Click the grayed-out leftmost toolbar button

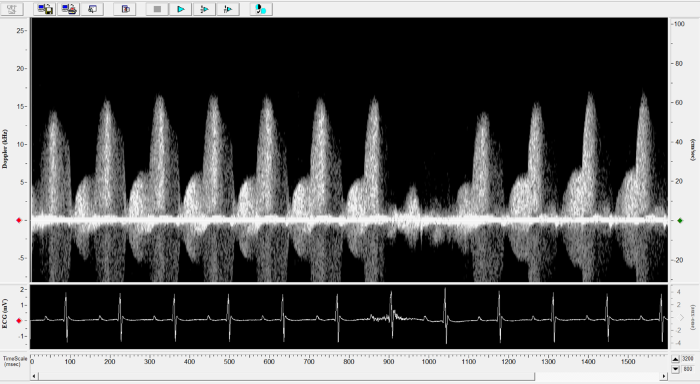point(12,9)
